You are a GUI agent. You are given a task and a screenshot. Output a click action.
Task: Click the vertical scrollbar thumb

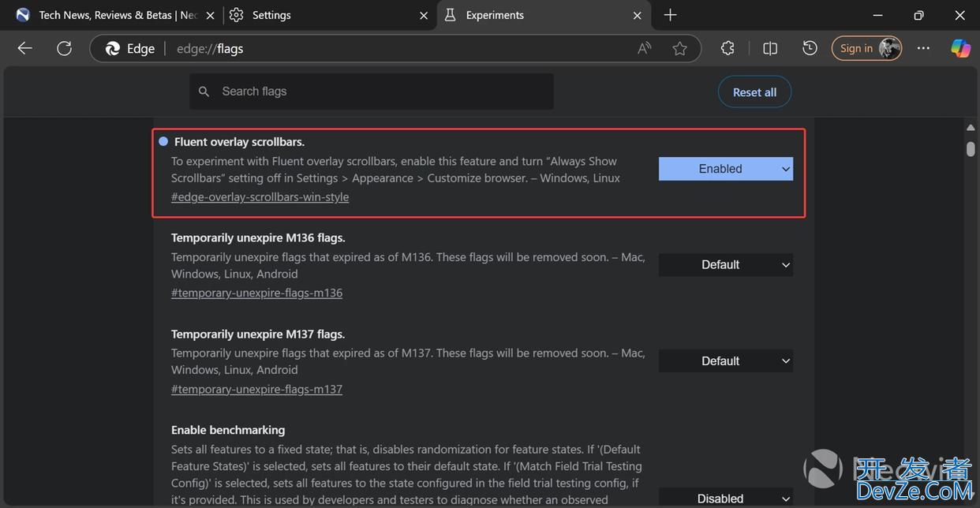[x=971, y=149]
